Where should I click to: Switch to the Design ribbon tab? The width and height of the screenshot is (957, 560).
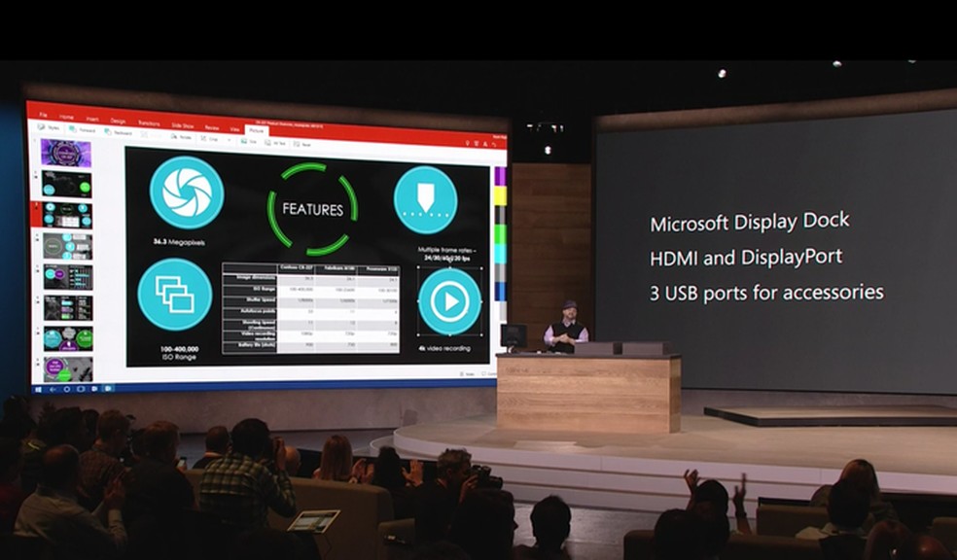pyautogui.click(x=118, y=121)
